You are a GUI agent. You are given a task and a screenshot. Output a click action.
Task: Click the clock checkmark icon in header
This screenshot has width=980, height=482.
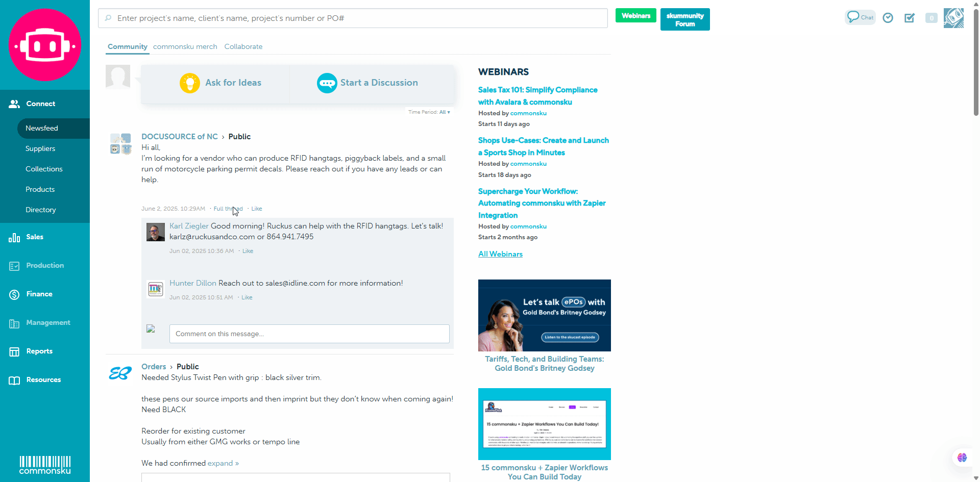coord(888,18)
